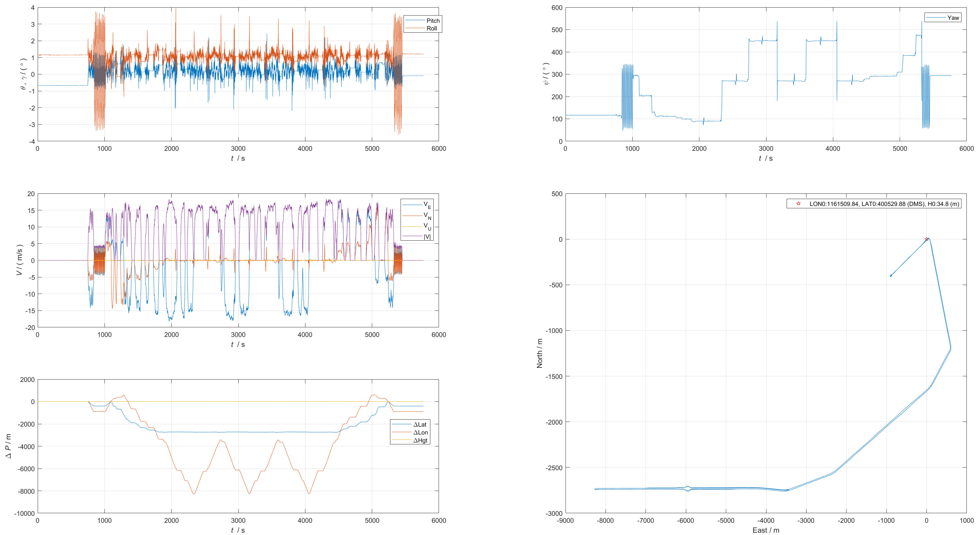
Task: Click the red star icon in trajectory legend
Action: click(x=799, y=204)
